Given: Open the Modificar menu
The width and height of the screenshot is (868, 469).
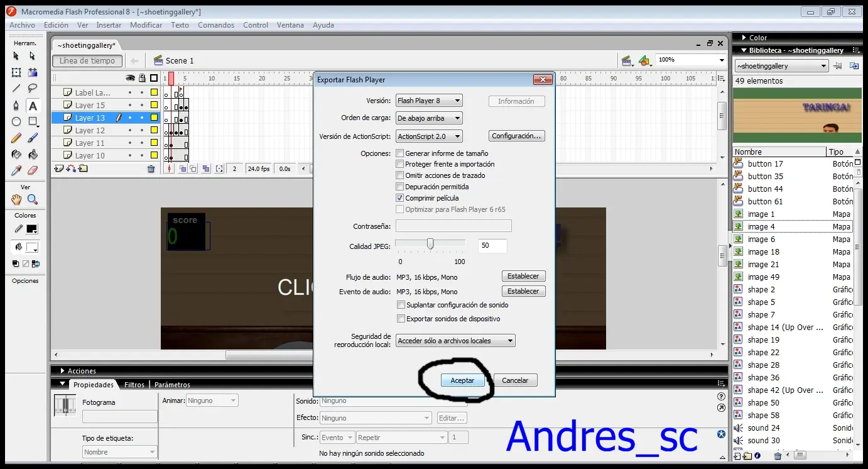Looking at the screenshot, I should pyautogui.click(x=146, y=25).
